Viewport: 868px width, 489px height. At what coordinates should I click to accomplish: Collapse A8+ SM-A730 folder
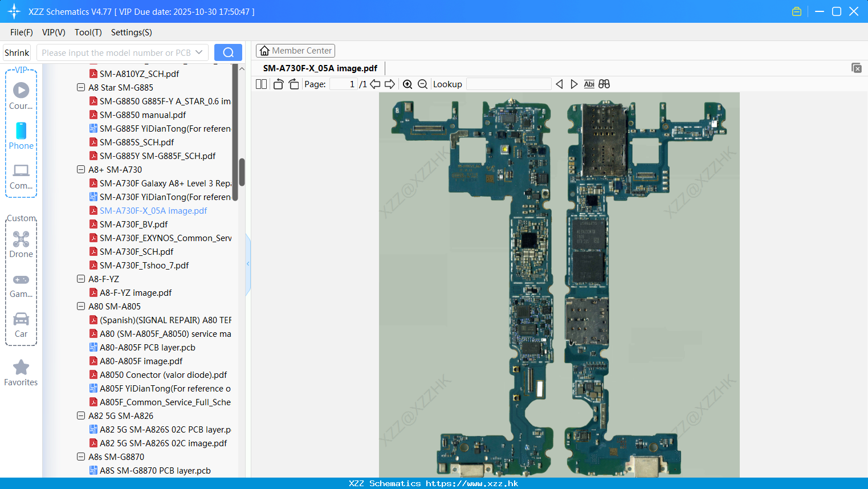81,170
